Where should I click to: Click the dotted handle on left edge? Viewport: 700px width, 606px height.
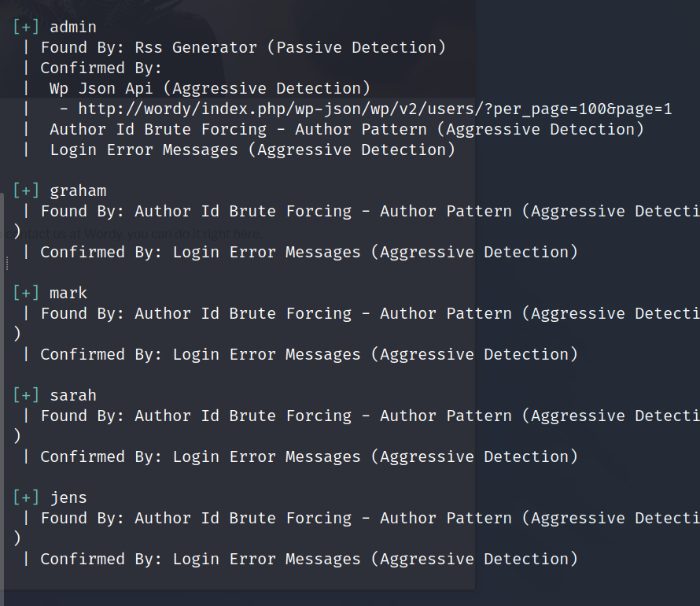6,263
